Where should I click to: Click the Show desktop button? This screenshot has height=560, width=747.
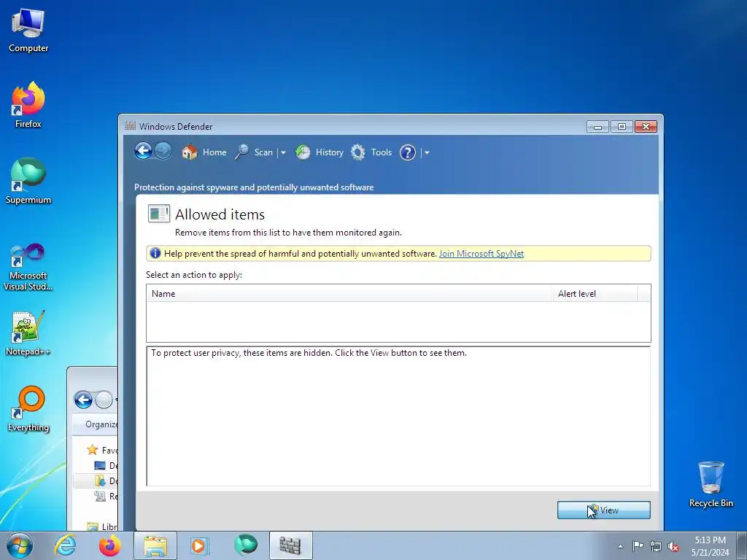point(742,545)
